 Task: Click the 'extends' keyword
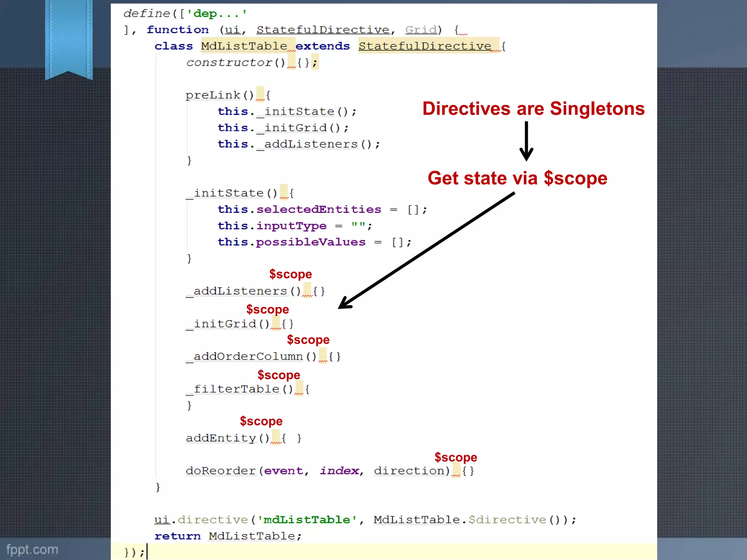[x=322, y=46]
